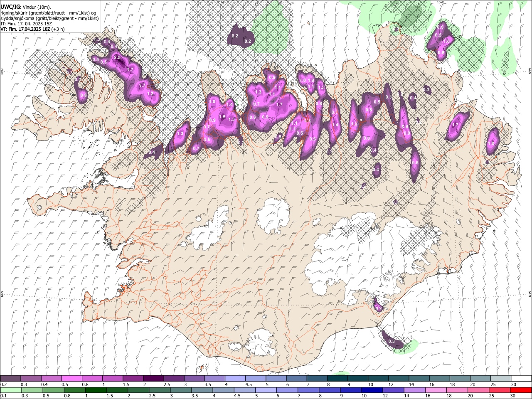Click the white Hofsjökull glacier in central Iceland
The image size is (532, 399).
(x=273, y=216)
